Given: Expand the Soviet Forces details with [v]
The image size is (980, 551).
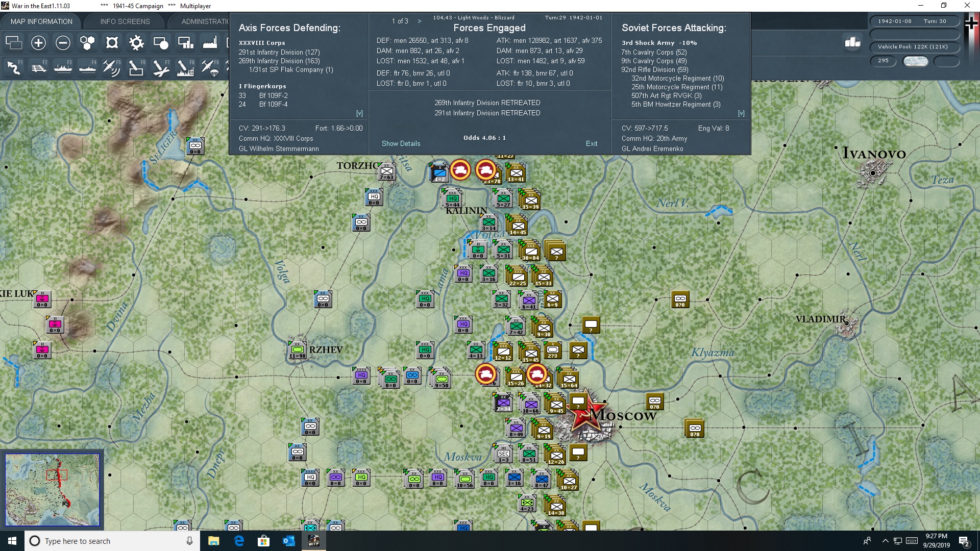Looking at the screenshot, I should click(741, 113).
